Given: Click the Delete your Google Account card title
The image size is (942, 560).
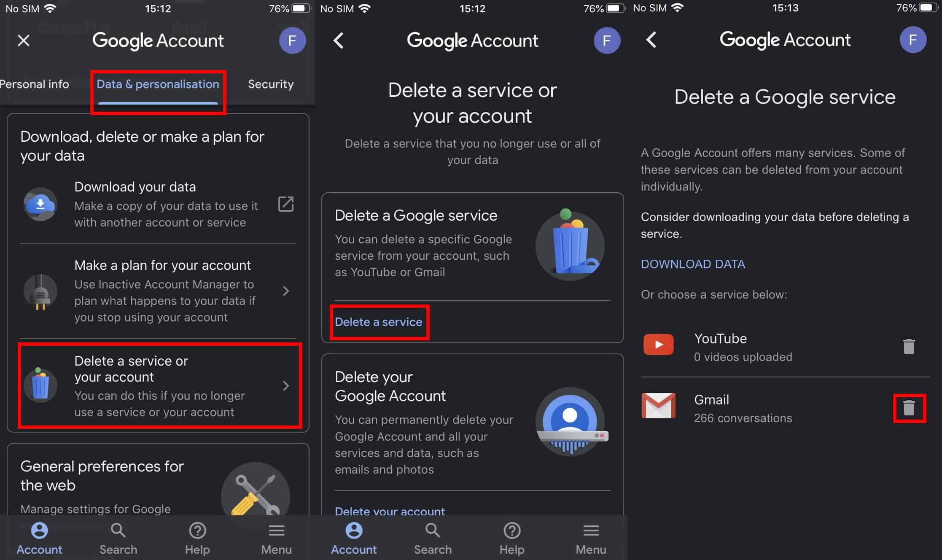Looking at the screenshot, I should [390, 386].
